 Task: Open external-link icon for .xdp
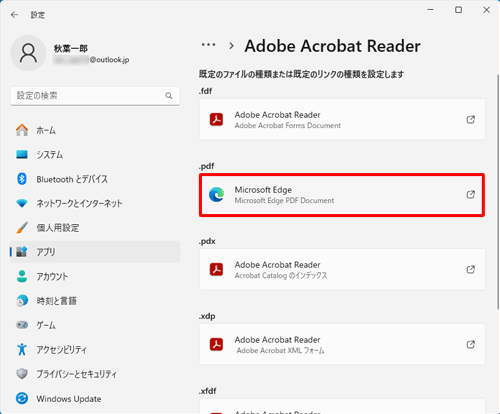coord(470,344)
